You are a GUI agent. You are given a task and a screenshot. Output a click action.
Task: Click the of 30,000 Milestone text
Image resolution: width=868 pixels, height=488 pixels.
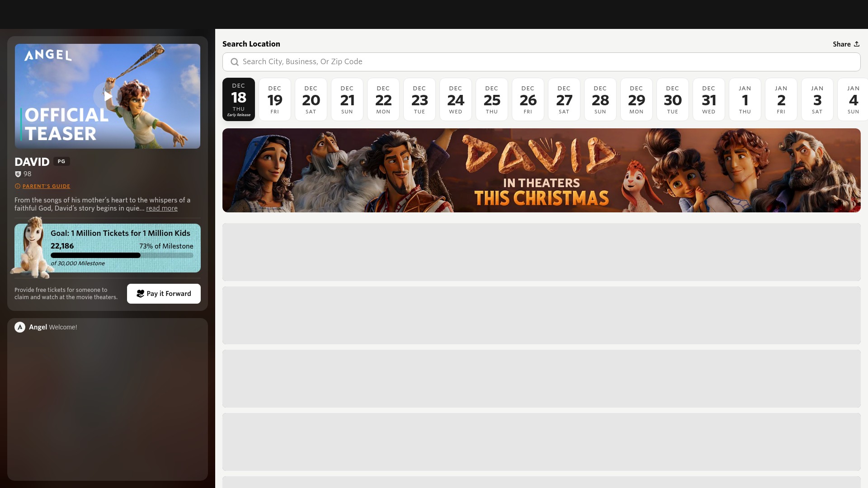coord(78,263)
